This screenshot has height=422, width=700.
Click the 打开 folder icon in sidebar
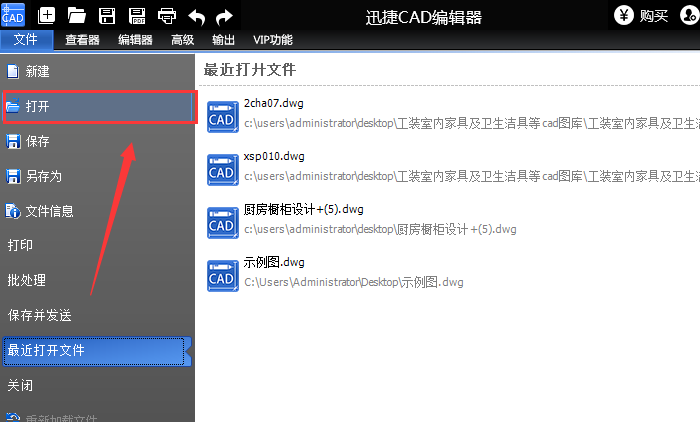click(x=12, y=106)
